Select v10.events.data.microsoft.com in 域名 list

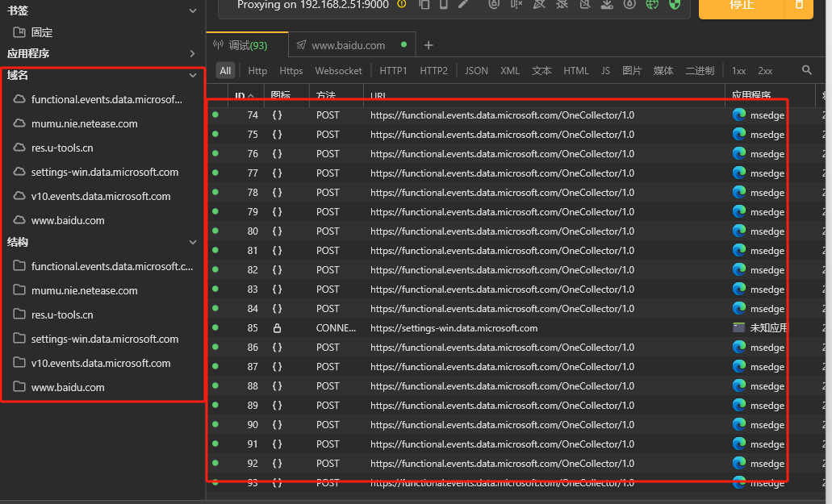[101, 196]
